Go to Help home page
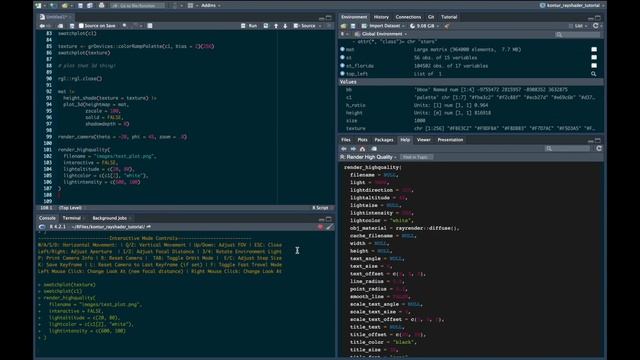The height and width of the screenshot is (360, 640). click(x=362, y=149)
